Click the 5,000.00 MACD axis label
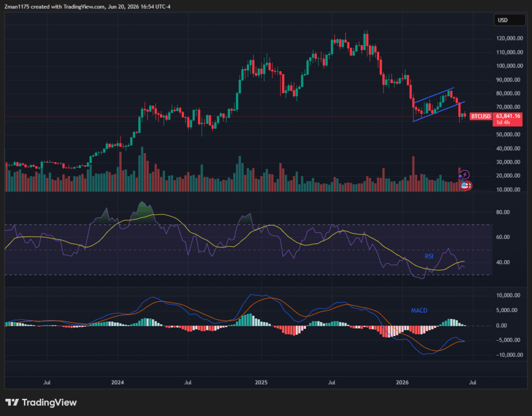This screenshot has width=532, height=416. 507,310
